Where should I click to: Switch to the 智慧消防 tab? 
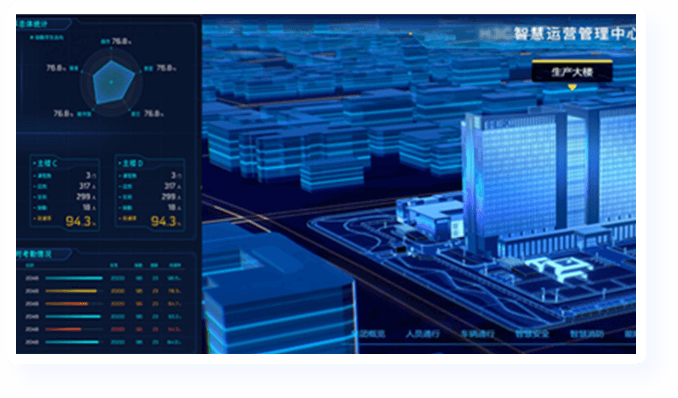[x=587, y=334]
